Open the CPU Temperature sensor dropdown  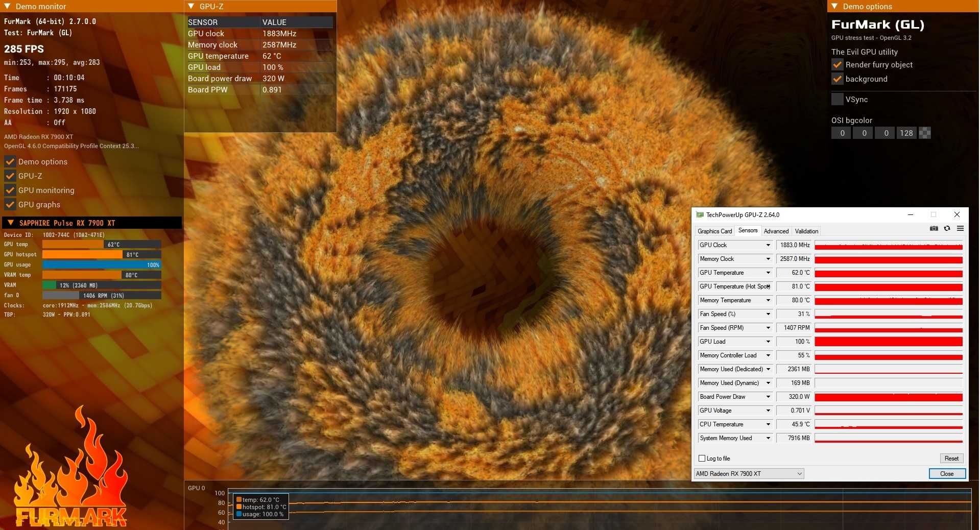click(768, 424)
